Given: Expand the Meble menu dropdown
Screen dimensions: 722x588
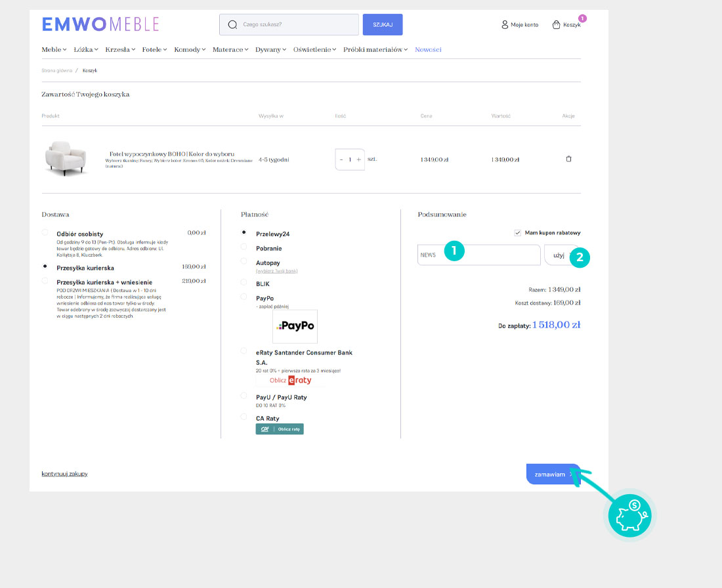Looking at the screenshot, I should [x=54, y=50].
